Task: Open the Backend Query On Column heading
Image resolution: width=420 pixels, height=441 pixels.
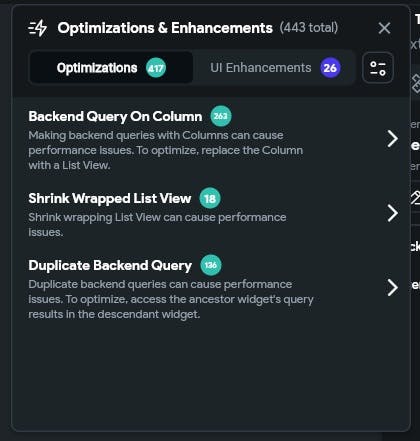Action: [x=115, y=116]
